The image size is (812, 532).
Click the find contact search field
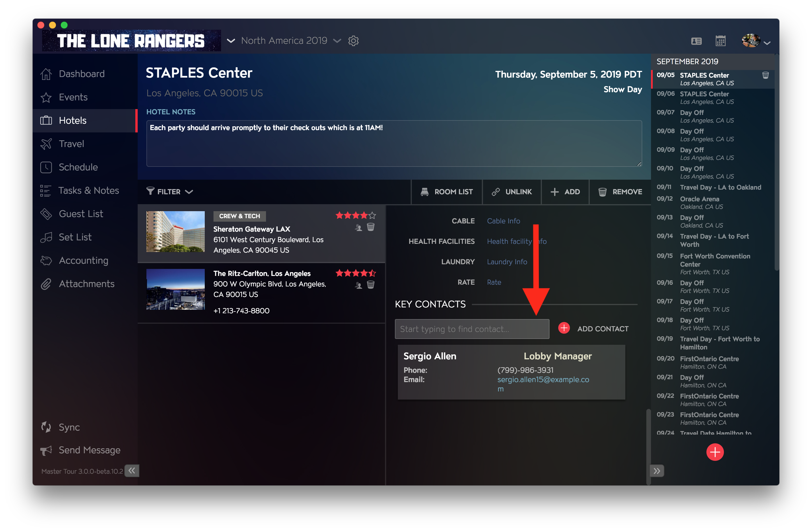coord(472,329)
